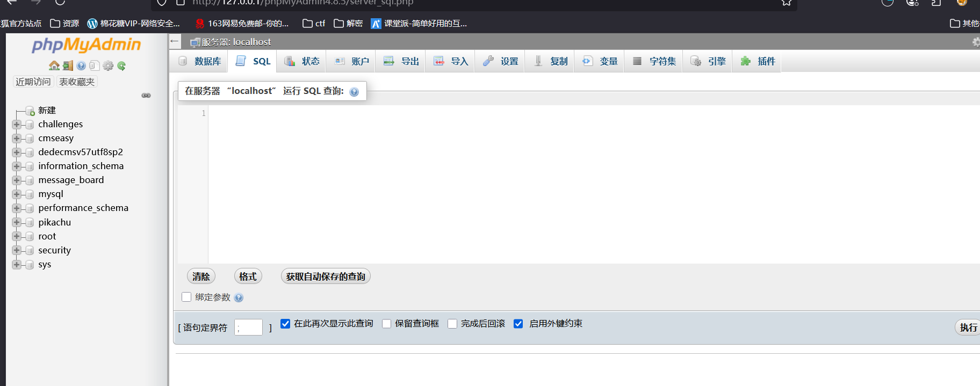Open the 导入 tab
Viewport: 980px width, 386px height.
(450, 61)
